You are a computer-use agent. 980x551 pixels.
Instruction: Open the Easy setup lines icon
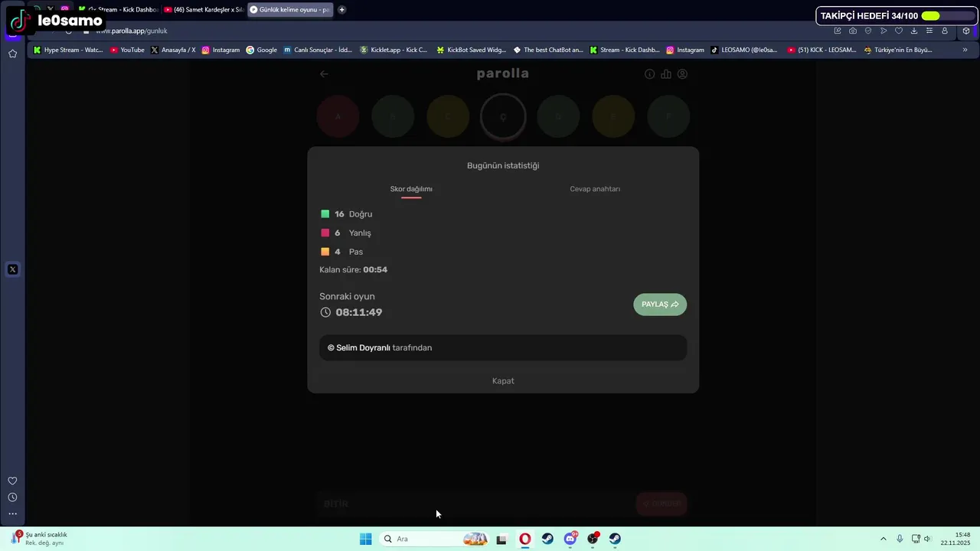(929, 31)
